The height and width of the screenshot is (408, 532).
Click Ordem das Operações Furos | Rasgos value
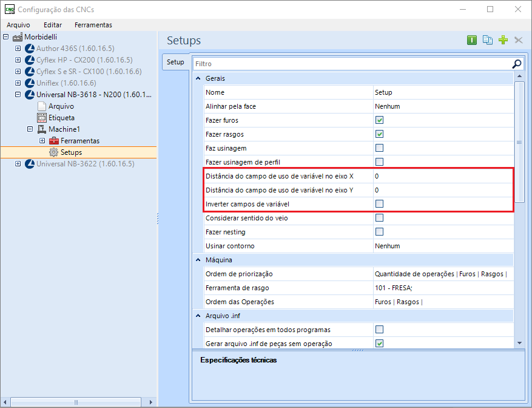coord(443,302)
